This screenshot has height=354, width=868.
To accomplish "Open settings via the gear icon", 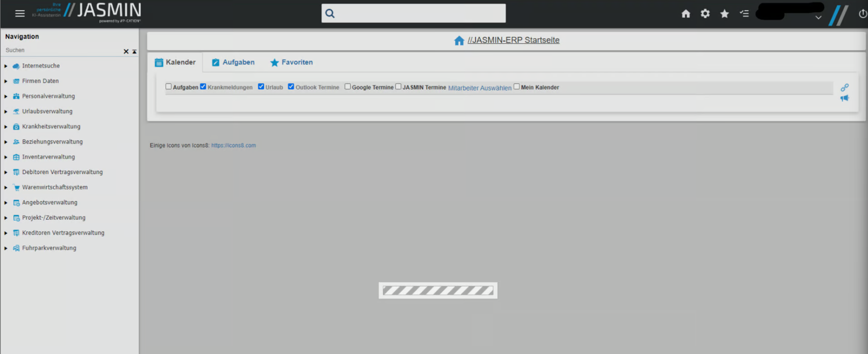I will (705, 14).
